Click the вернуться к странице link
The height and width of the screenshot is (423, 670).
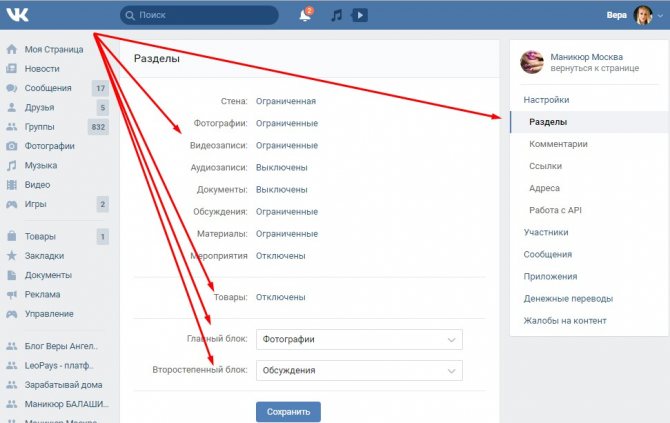[x=594, y=68]
